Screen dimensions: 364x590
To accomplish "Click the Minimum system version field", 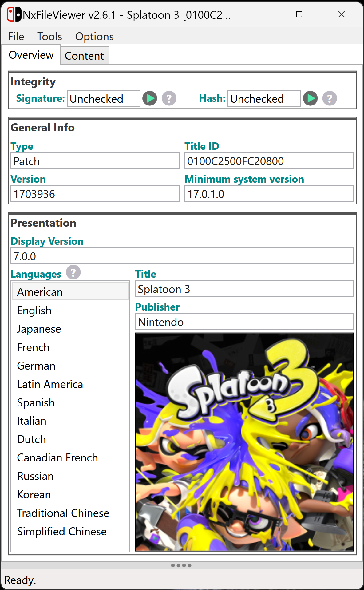I will click(x=269, y=194).
